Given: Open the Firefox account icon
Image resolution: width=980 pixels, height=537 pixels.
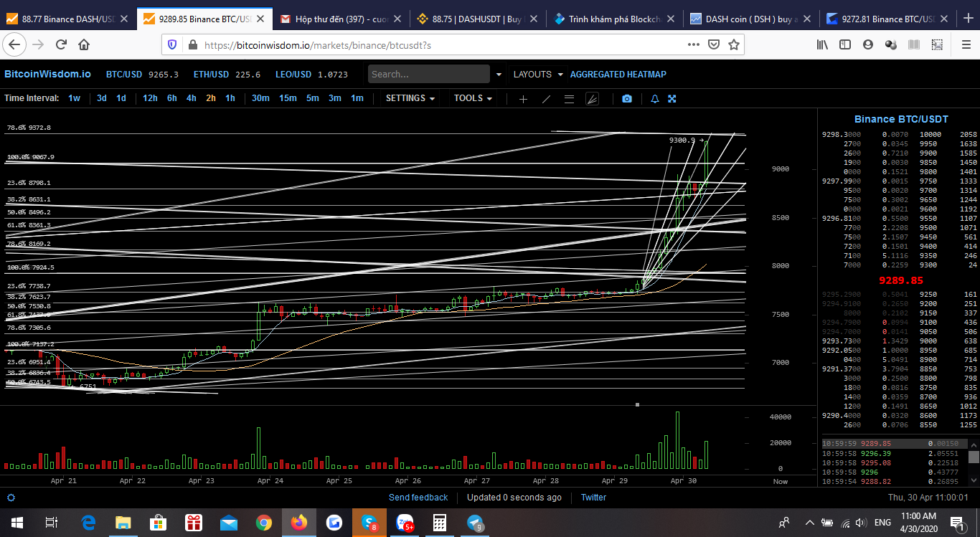Looking at the screenshot, I should coord(868,44).
